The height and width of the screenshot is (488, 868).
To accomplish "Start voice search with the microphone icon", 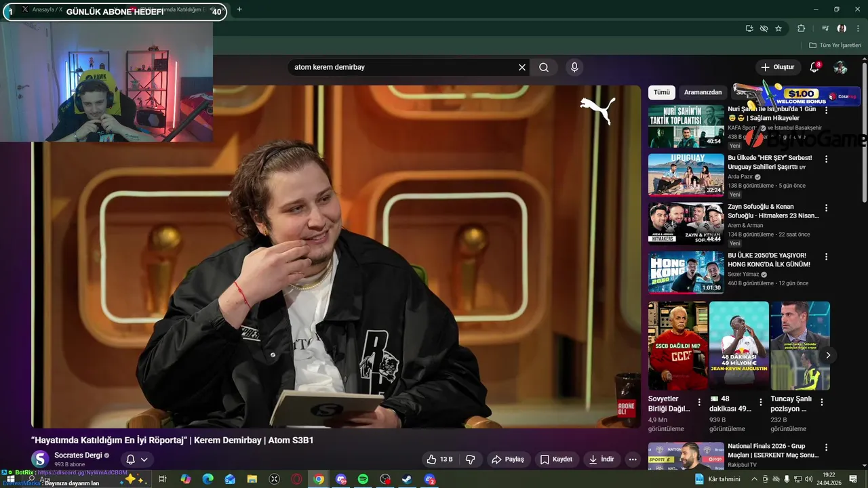I will pos(574,67).
